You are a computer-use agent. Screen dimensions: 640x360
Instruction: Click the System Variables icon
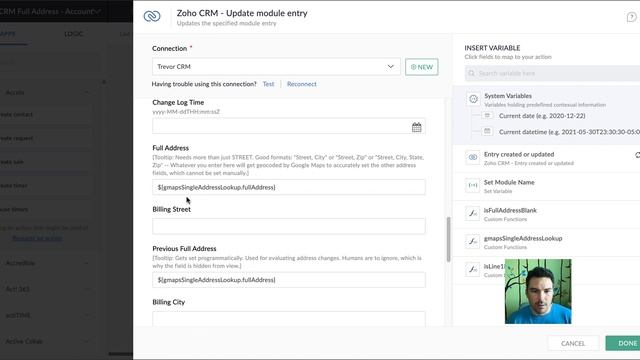pos(473,99)
